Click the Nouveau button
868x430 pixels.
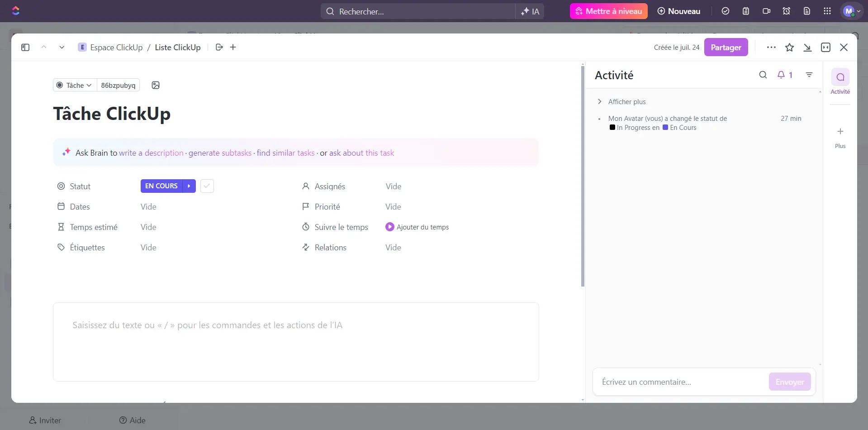point(679,11)
